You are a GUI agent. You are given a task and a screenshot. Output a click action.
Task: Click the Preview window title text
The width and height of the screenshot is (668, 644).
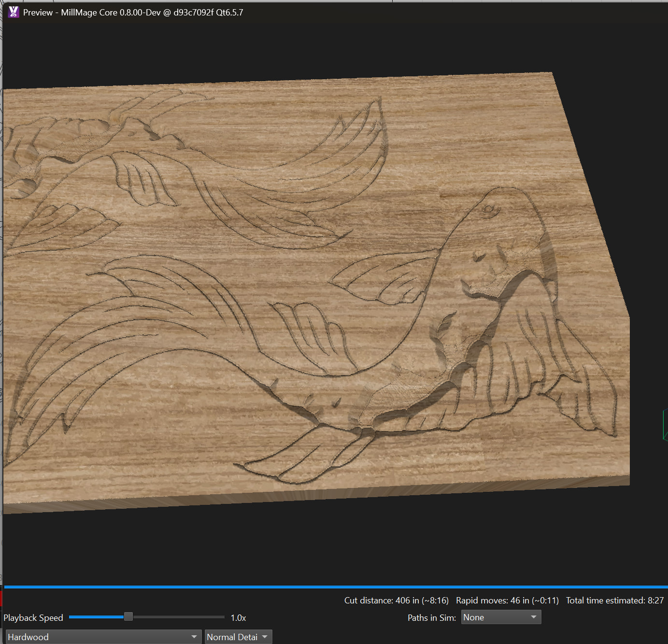(x=133, y=13)
